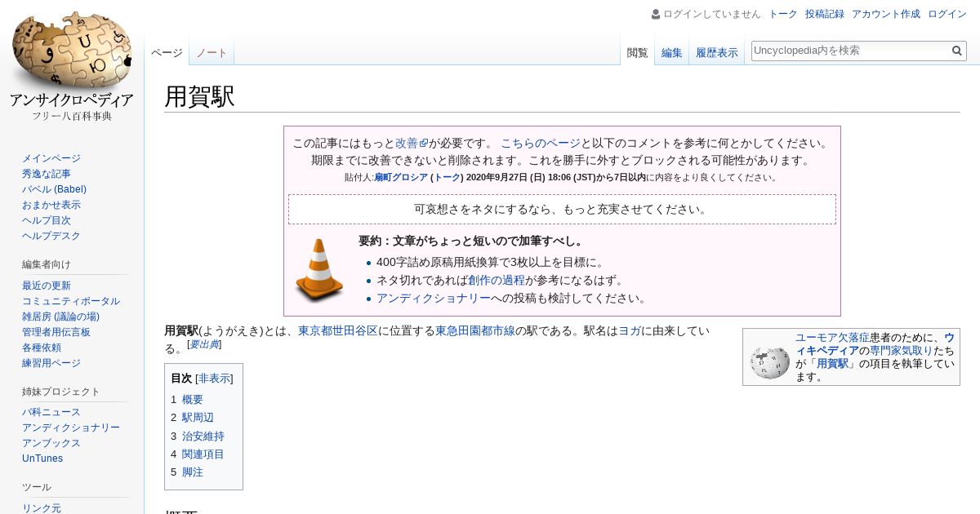Open 管理者用伝言板 link
This screenshot has height=514, width=980.
click(x=56, y=332)
